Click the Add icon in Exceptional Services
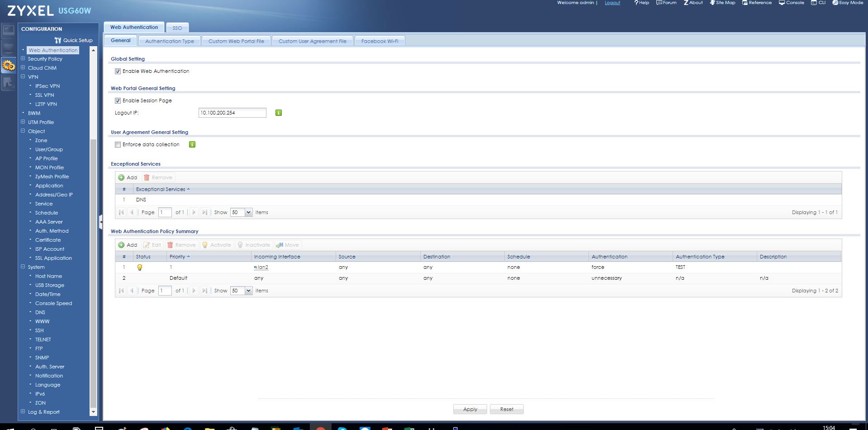 tap(121, 177)
